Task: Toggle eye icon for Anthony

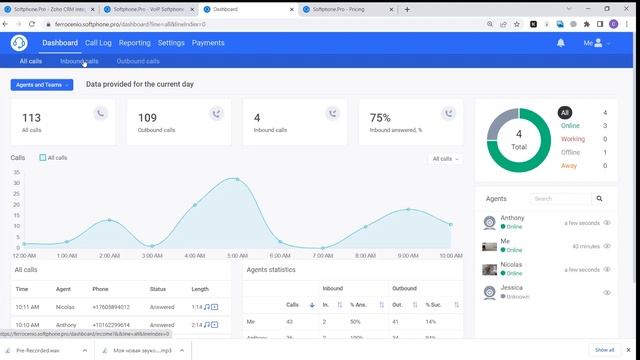Action: 607,223
